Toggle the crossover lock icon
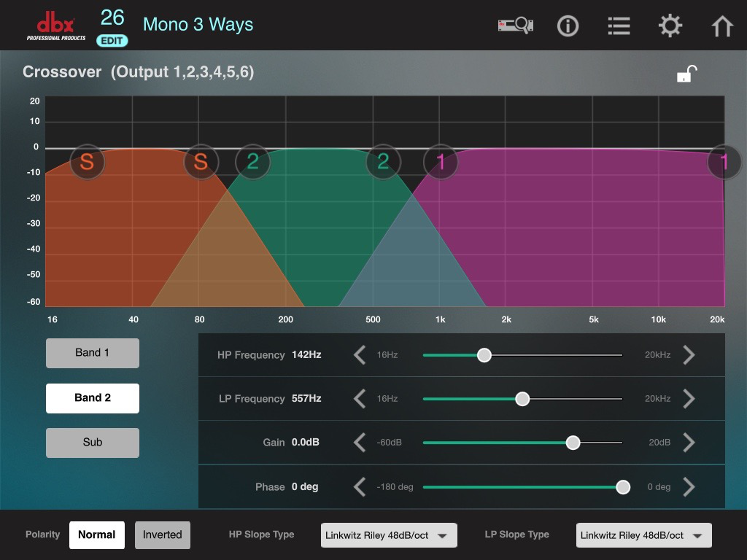 tap(687, 74)
